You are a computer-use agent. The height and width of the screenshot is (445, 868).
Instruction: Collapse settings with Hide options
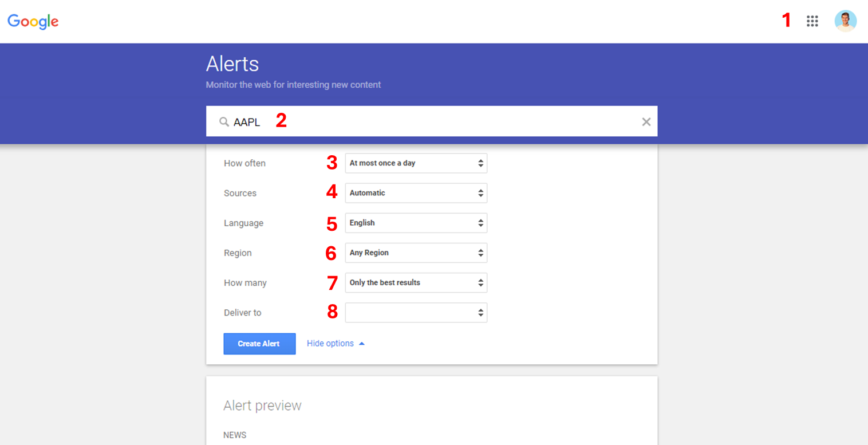336,344
